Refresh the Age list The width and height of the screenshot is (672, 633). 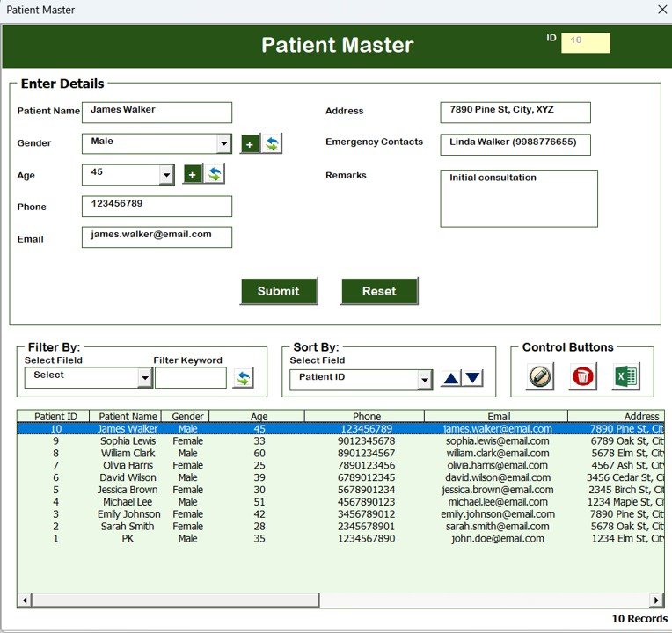(215, 174)
